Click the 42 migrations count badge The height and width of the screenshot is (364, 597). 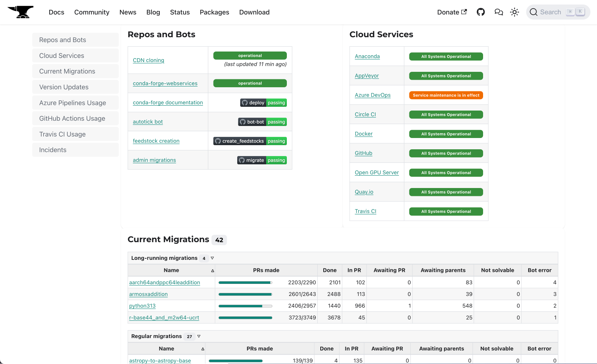click(219, 240)
